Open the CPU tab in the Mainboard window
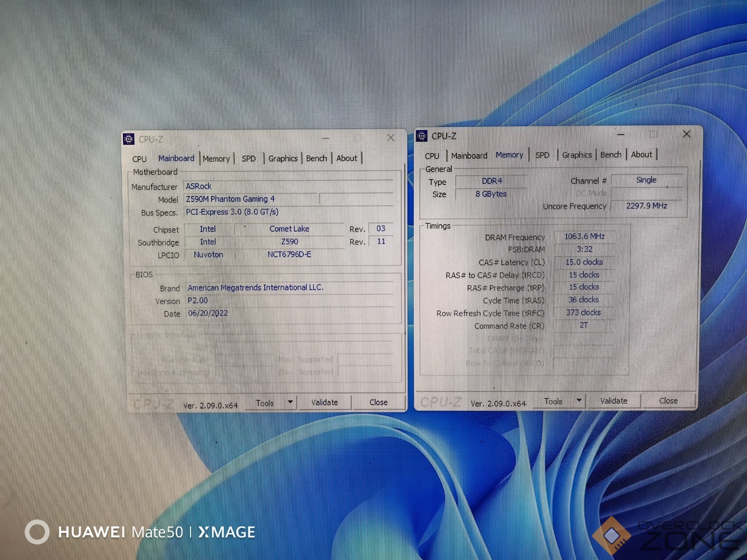 point(139,159)
